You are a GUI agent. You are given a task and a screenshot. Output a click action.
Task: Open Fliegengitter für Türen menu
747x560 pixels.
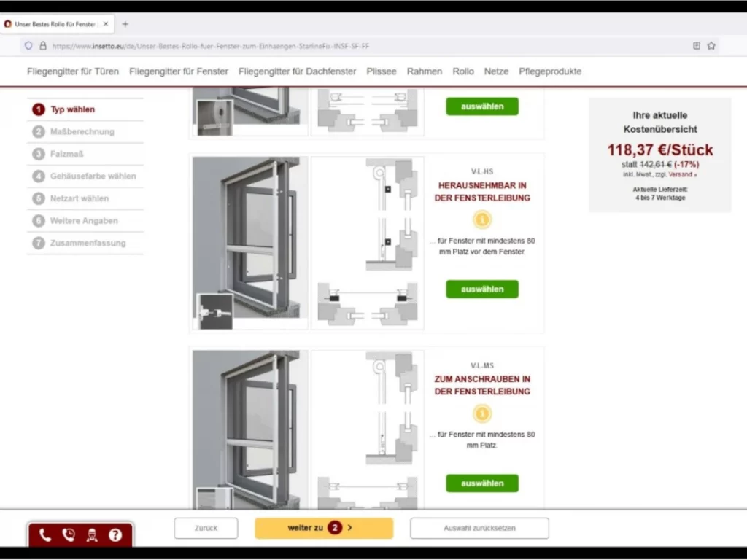(73, 71)
